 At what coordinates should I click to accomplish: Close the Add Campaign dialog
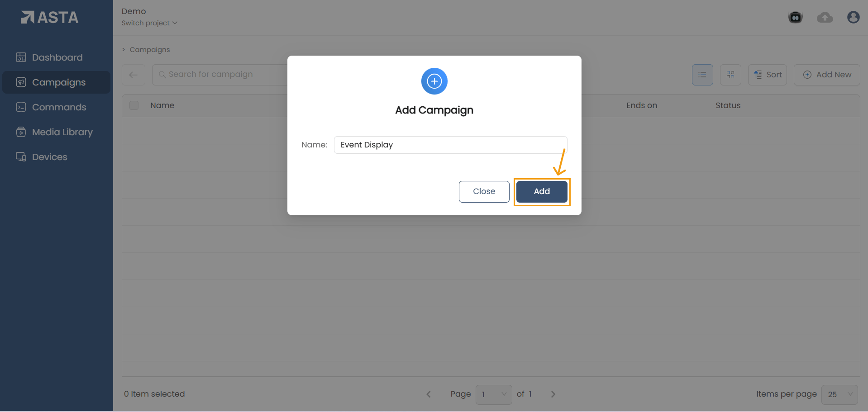pos(484,191)
